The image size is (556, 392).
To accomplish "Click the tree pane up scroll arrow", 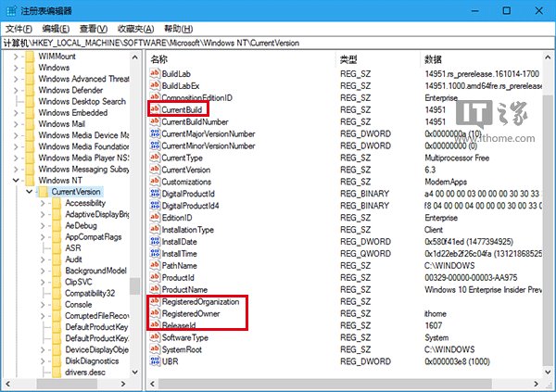I will [135, 57].
